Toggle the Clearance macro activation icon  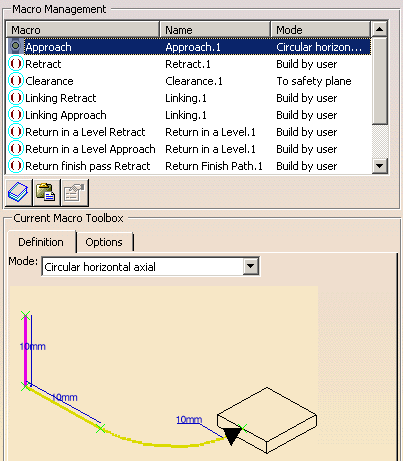pyautogui.click(x=16, y=80)
